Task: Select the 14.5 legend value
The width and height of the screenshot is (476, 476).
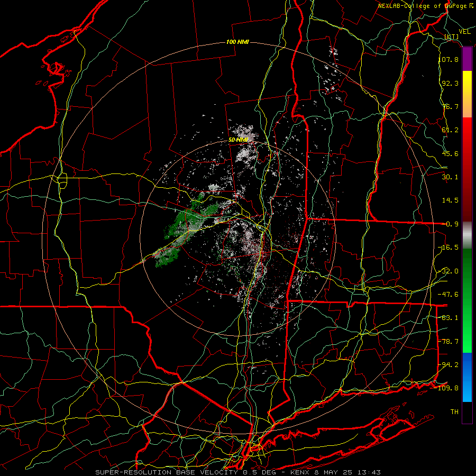Action: coord(450,200)
